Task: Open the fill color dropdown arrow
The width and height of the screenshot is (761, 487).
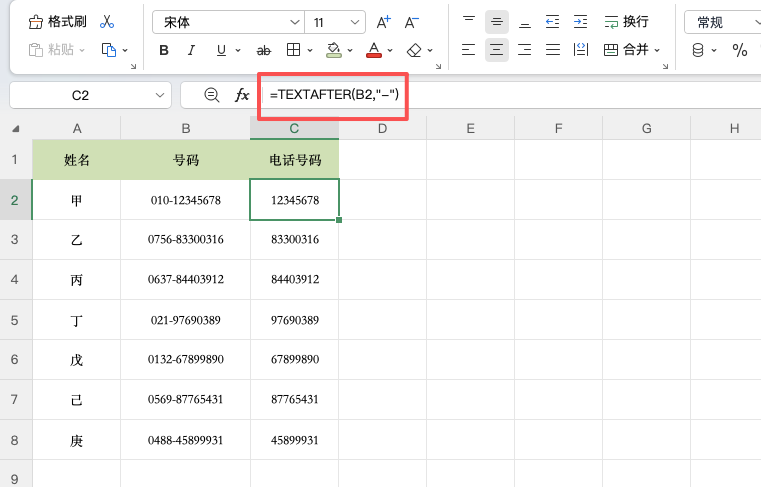Action: (350, 50)
